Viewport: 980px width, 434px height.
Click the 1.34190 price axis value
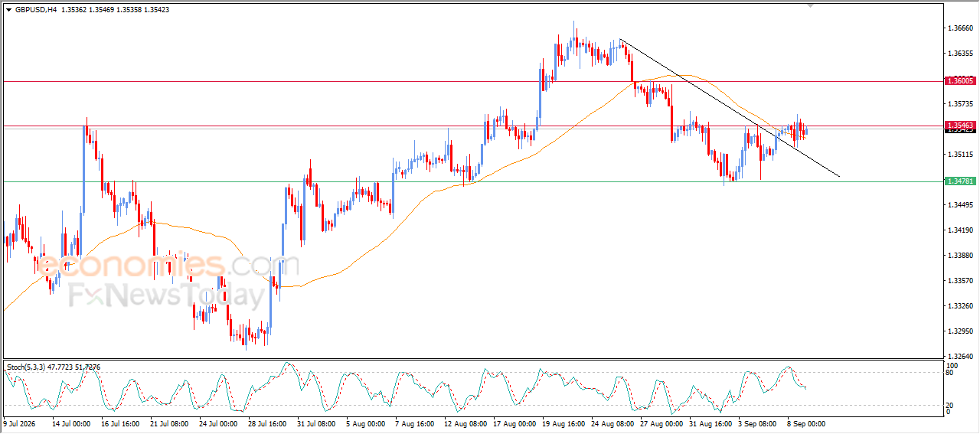960,230
